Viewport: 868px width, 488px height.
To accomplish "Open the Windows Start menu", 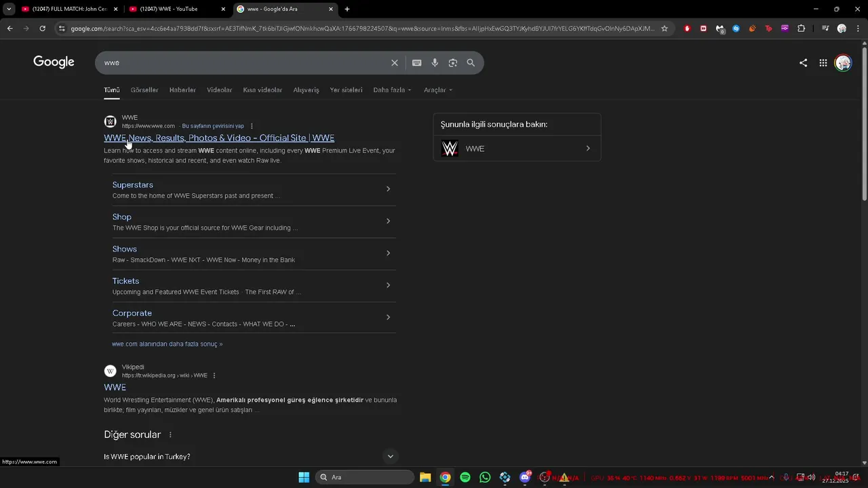I will point(304,477).
